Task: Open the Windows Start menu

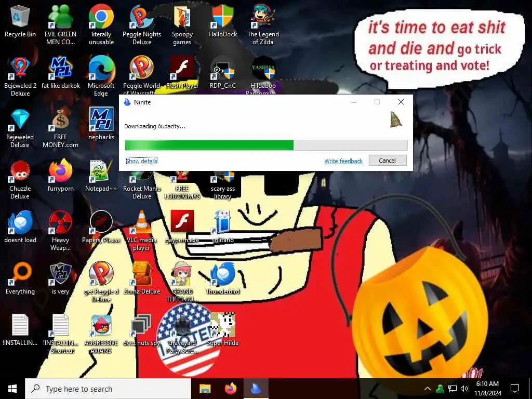Action: point(12,389)
